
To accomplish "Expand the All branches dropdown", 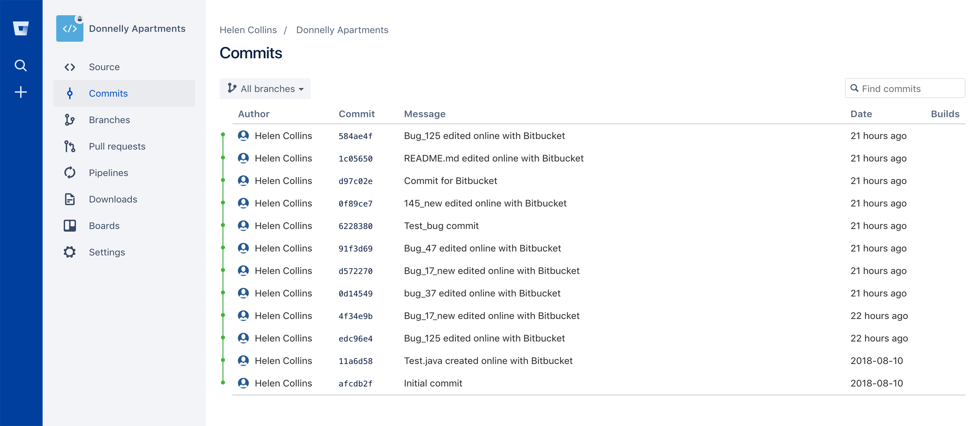I will (265, 88).
